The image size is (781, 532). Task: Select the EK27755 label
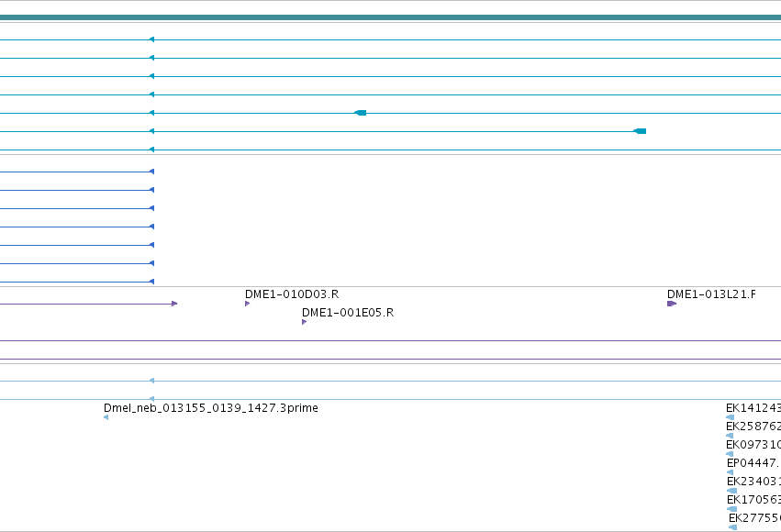pyautogui.click(x=754, y=518)
